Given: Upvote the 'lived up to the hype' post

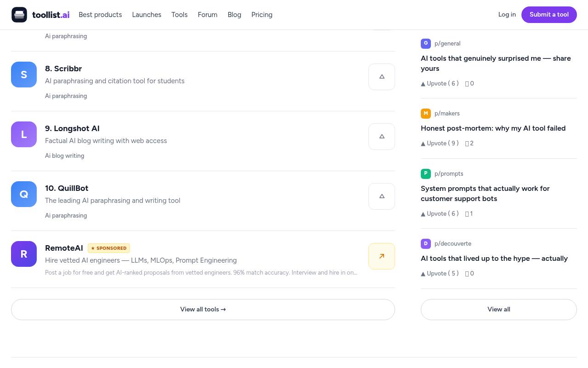Looking at the screenshot, I should click(440, 274).
